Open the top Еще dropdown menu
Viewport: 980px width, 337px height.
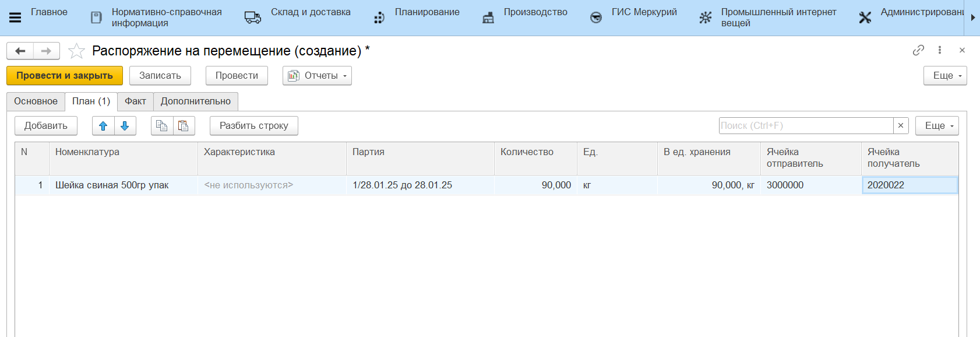(x=945, y=76)
